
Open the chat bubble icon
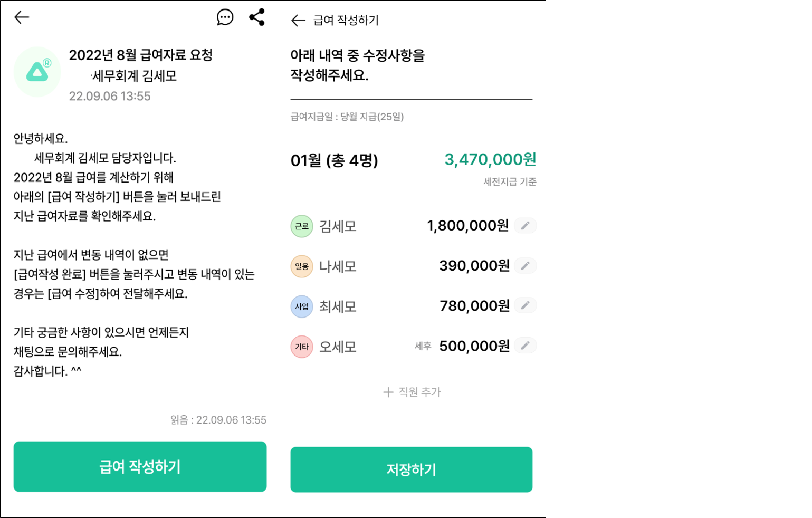click(x=225, y=17)
